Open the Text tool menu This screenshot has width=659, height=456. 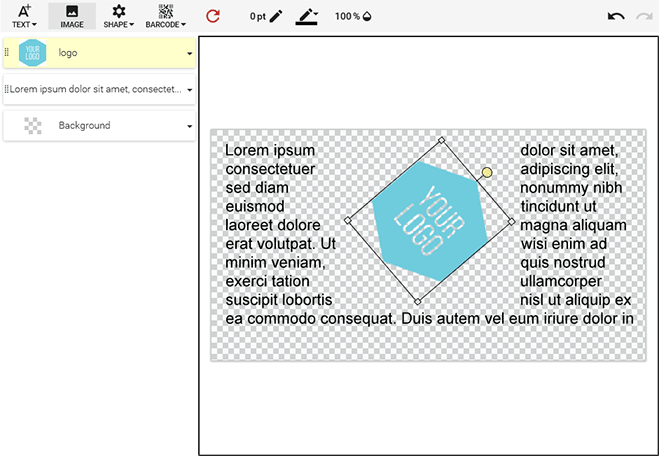[24, 15]
